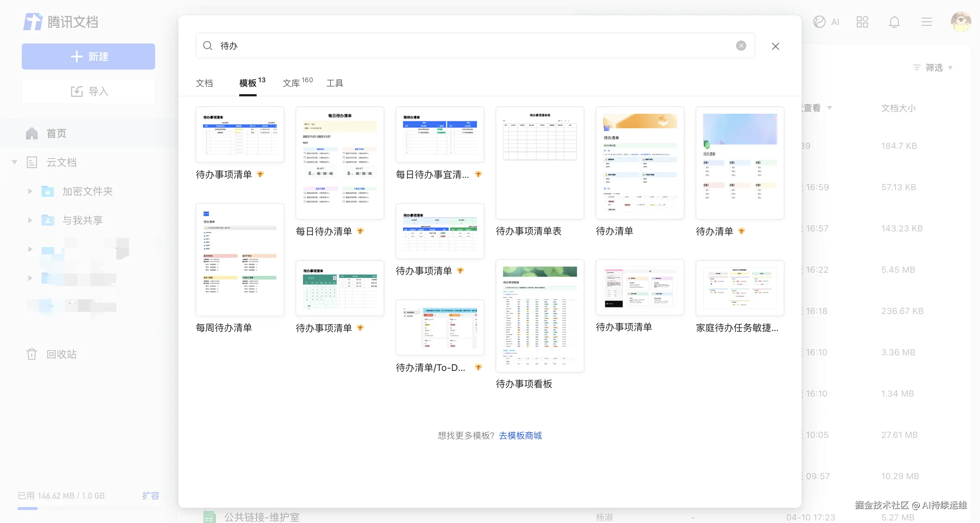Switch to the 文档 tab
980x523 pixels.
click(204, 83)
